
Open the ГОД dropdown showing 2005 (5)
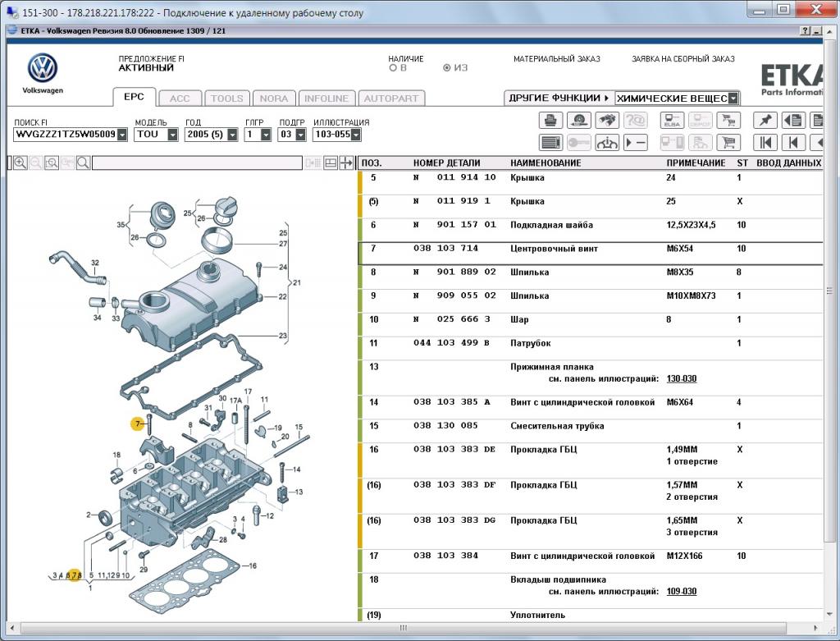pos(232,135)
